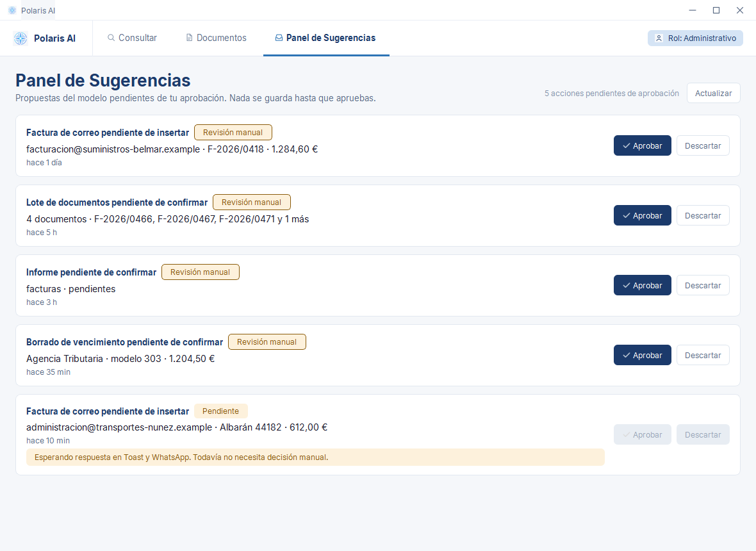Discard the Informe pendiente de confirmar suggestion

pyautogui.click(x=702, y=285)
